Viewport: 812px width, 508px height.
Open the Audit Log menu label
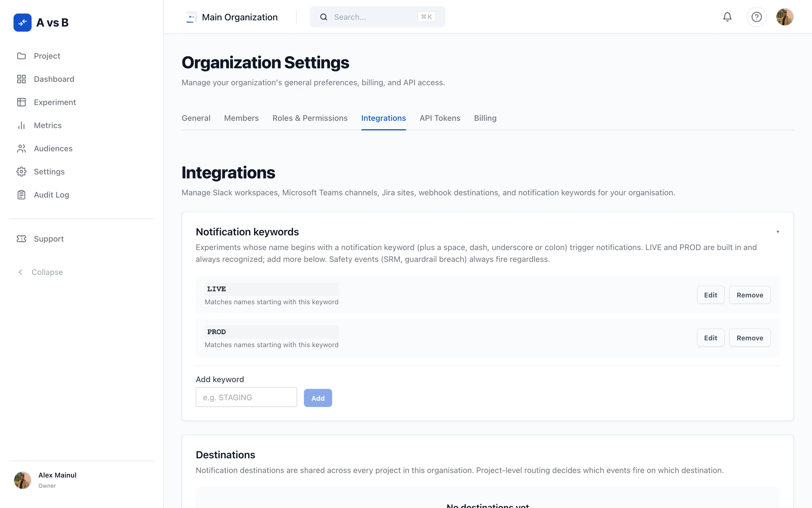(x=51, y=195)
